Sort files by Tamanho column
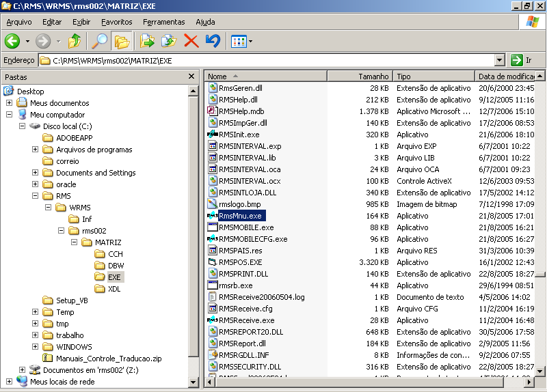Screen dimensions: 547x392 pyautogui.click(x=360, y=76)
